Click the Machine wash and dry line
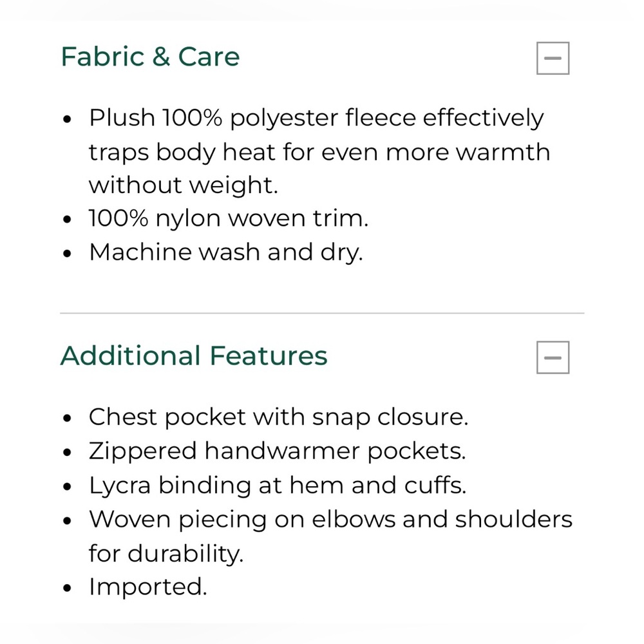The width and height of the screenshot is (644, 644). [x=226, y=252]
